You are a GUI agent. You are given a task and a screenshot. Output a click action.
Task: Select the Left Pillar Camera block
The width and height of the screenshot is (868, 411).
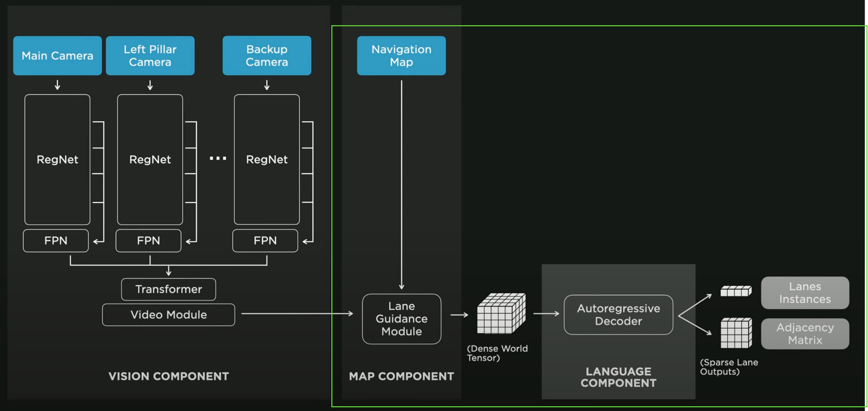pos(150,56)
